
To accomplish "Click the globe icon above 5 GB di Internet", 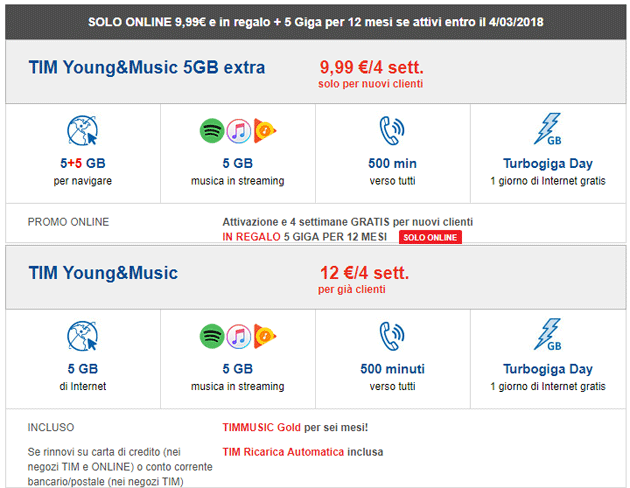I will 82,337.
